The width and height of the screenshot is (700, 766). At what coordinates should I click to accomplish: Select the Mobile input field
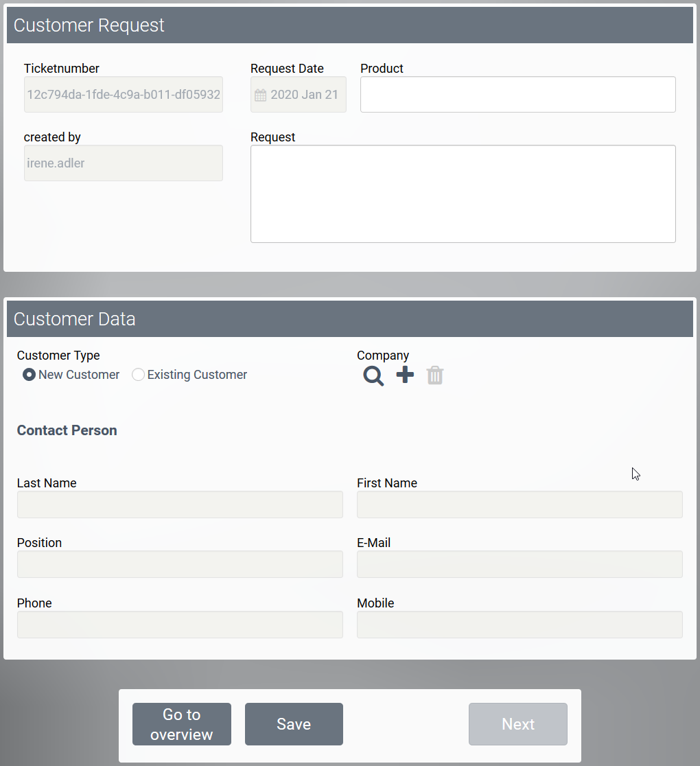pos(520,625)
